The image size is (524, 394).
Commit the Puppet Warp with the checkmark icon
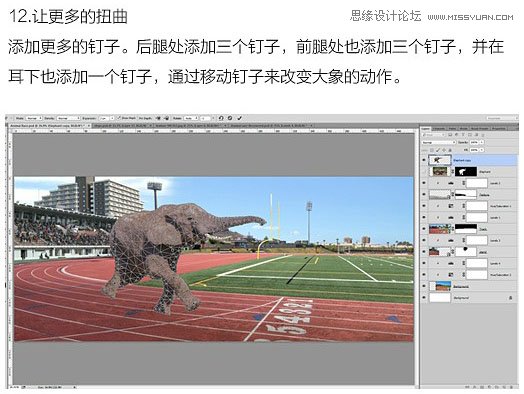240,118
